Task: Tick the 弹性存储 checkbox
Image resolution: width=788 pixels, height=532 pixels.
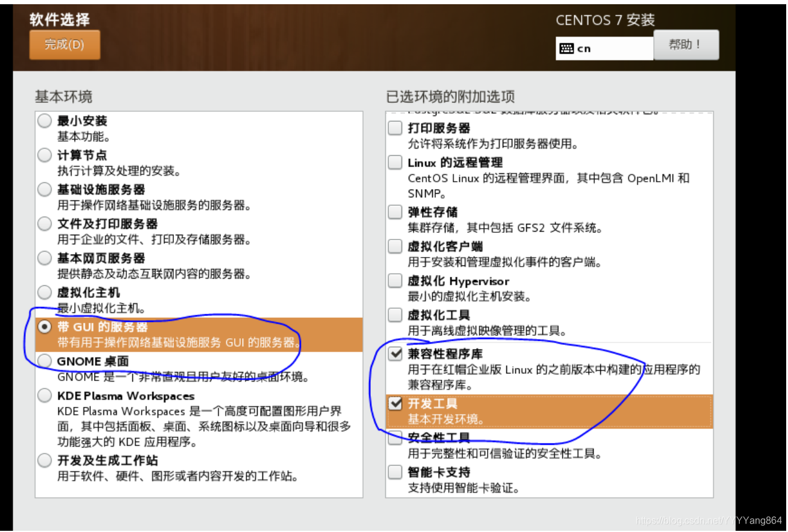Action: pos(395,212)
